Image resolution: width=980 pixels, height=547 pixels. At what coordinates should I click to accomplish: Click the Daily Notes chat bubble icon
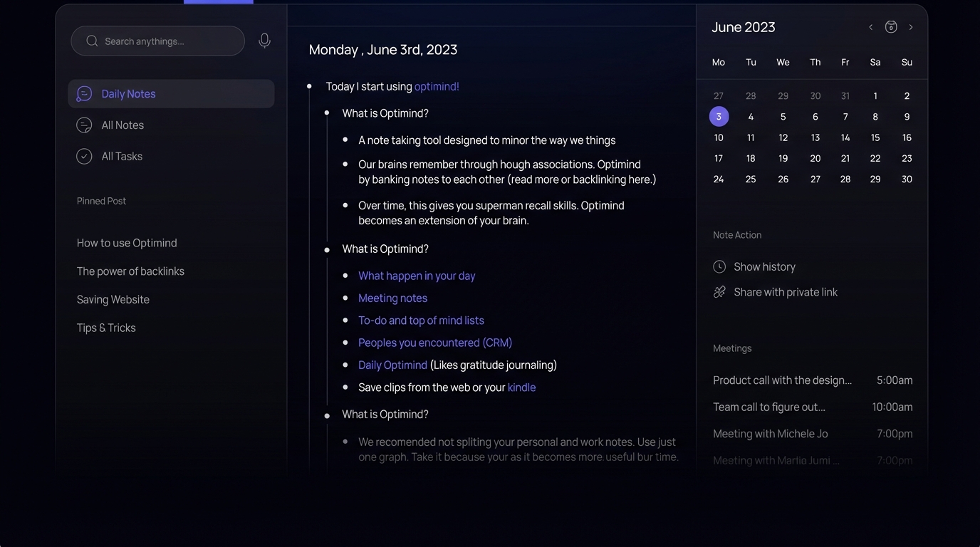(84, 94)
